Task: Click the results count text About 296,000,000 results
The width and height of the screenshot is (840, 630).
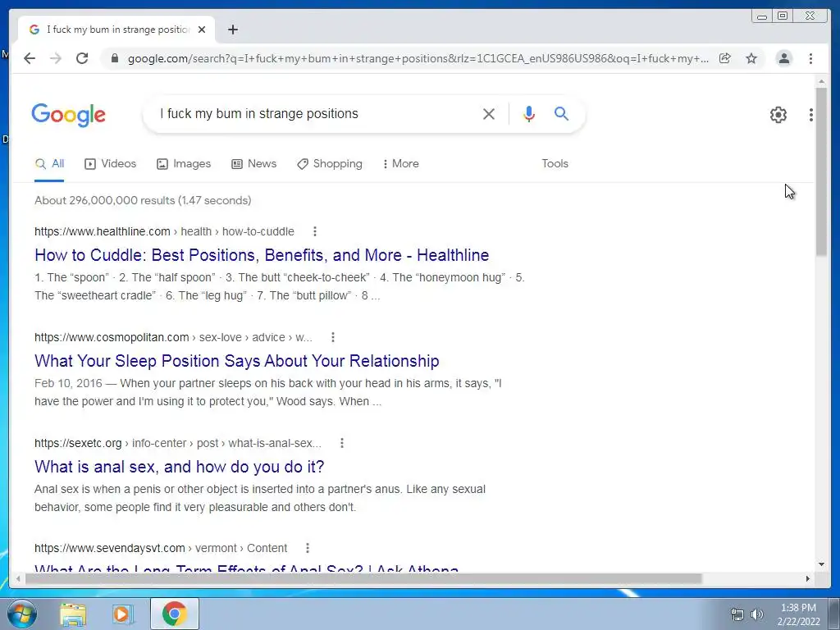Action: (143, 200)
